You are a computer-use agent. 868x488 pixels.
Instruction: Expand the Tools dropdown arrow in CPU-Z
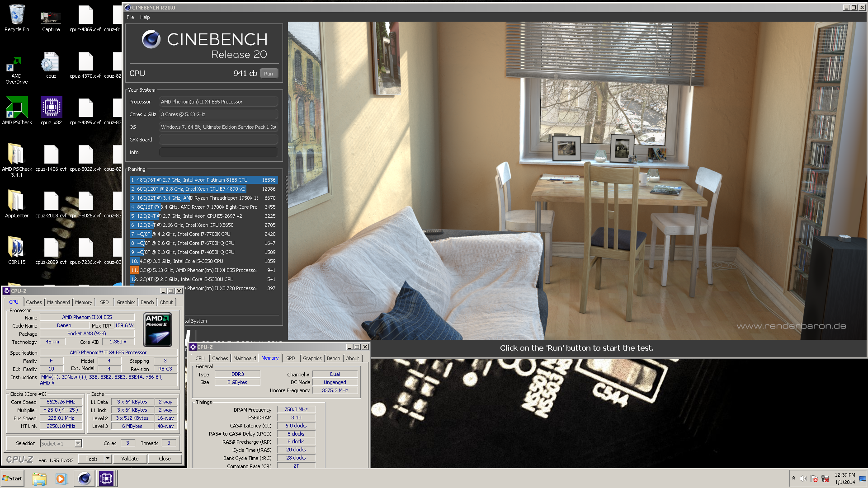[x=108, y=459]
